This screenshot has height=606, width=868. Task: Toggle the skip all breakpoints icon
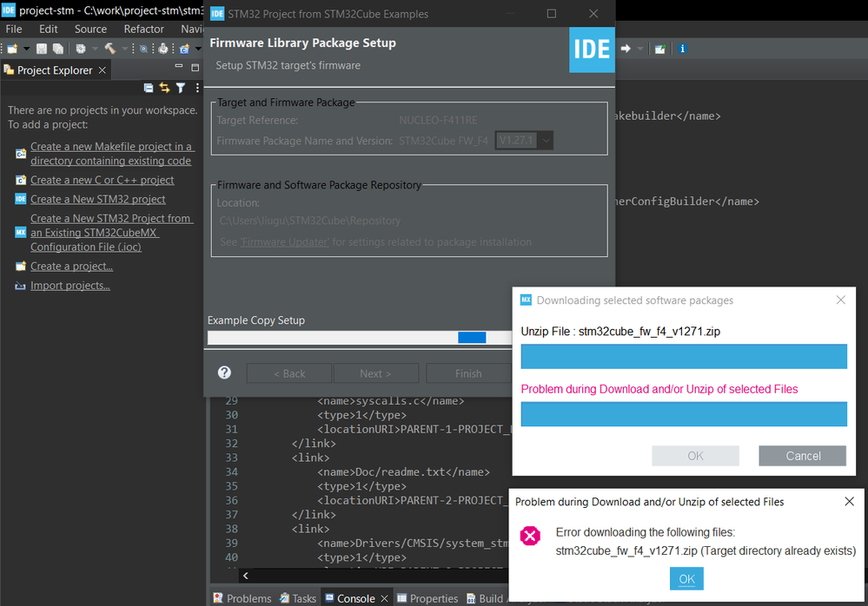(x=143, y=49)
